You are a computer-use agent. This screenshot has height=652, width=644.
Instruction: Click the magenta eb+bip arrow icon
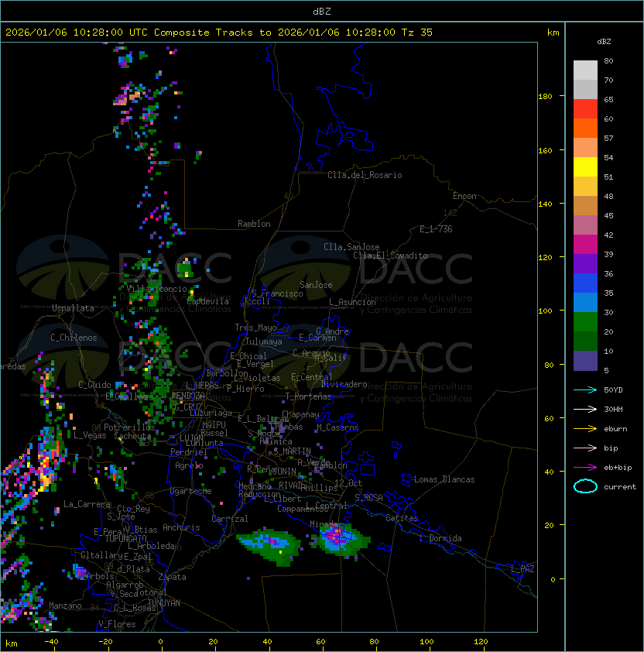point(585,468)
